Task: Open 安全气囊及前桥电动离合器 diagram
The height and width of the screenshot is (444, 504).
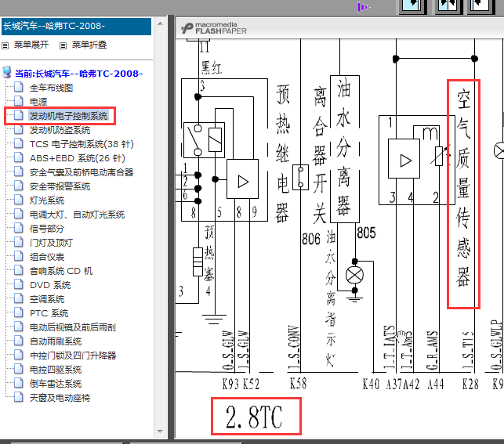Action: pos(82,172)
